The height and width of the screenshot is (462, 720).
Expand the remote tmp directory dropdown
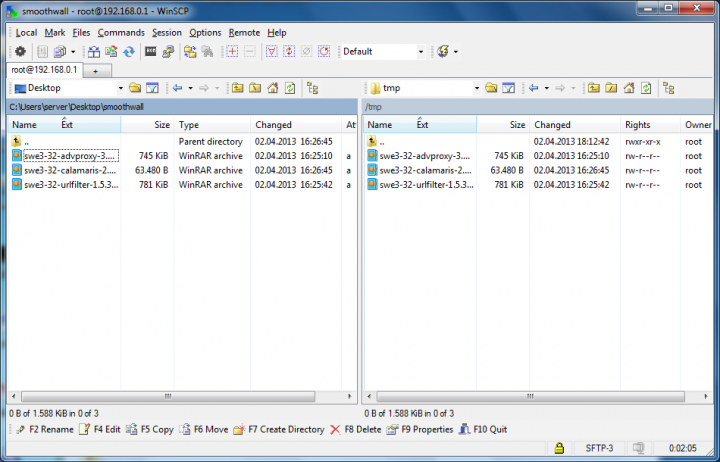click(475, 88)
